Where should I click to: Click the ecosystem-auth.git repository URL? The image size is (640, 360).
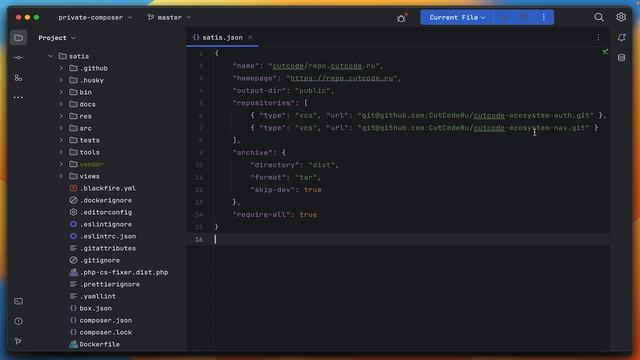tap(476, 115)
